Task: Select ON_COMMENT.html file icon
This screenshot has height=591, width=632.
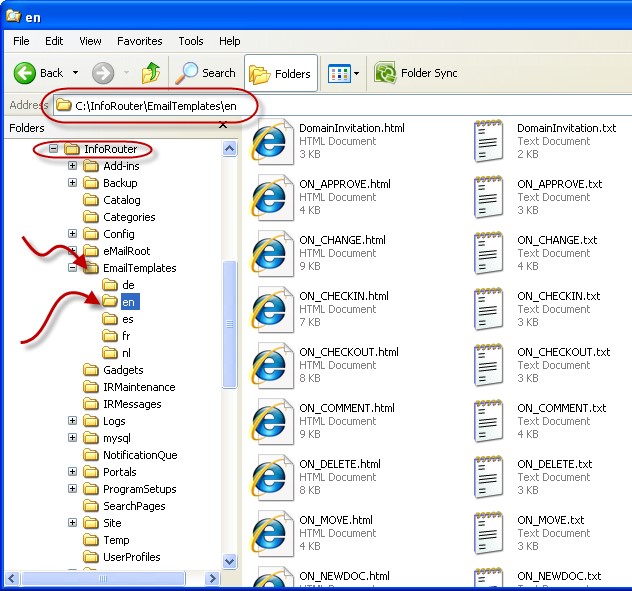Action: tap(271, 421)
